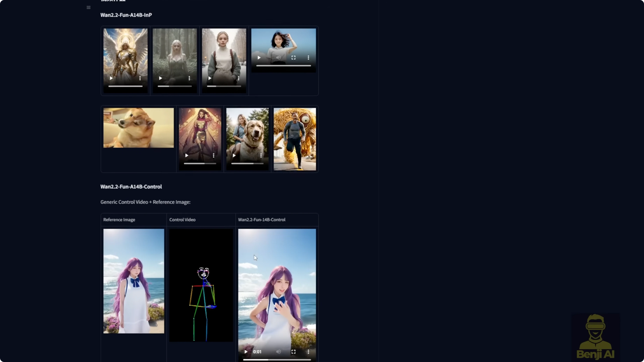This screenshot has width=644, height=362.
Task: Open options on golden retriever video
Action: 261,155
